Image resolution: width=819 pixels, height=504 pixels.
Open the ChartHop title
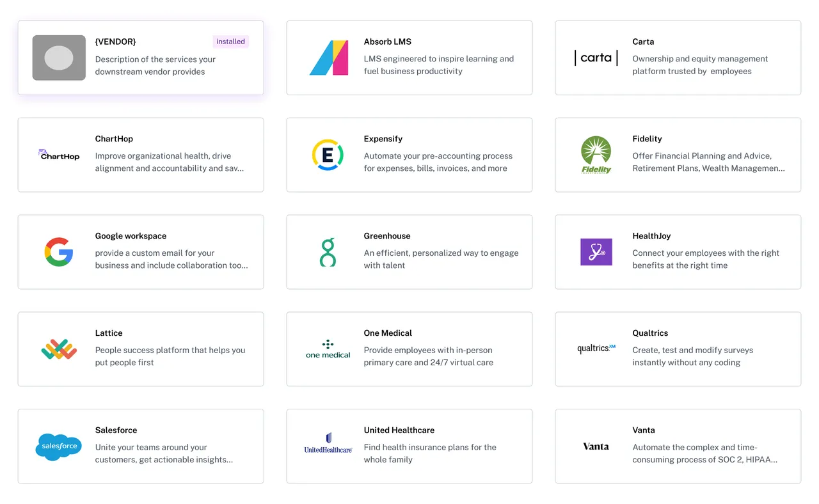(114, 139)
